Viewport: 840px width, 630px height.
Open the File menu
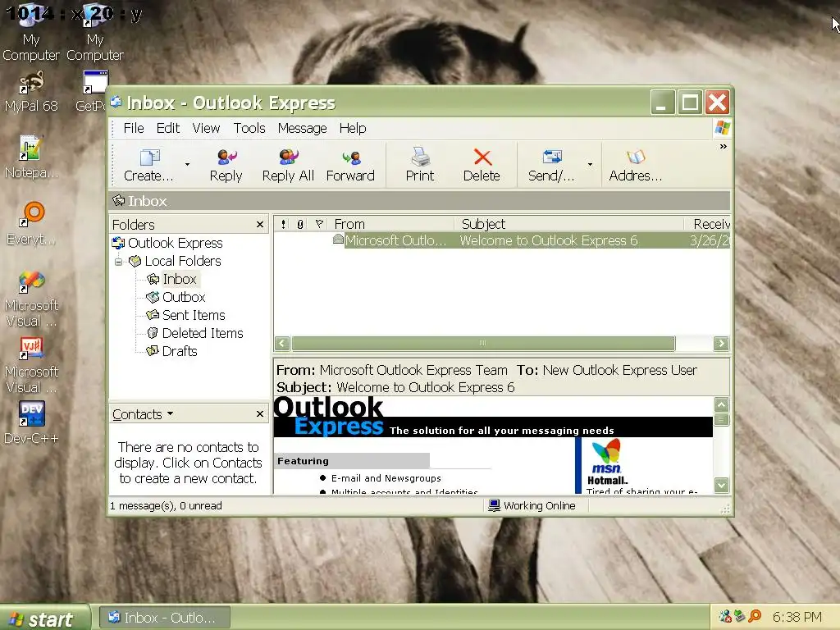pyautogui.click(x=134, y=128)
